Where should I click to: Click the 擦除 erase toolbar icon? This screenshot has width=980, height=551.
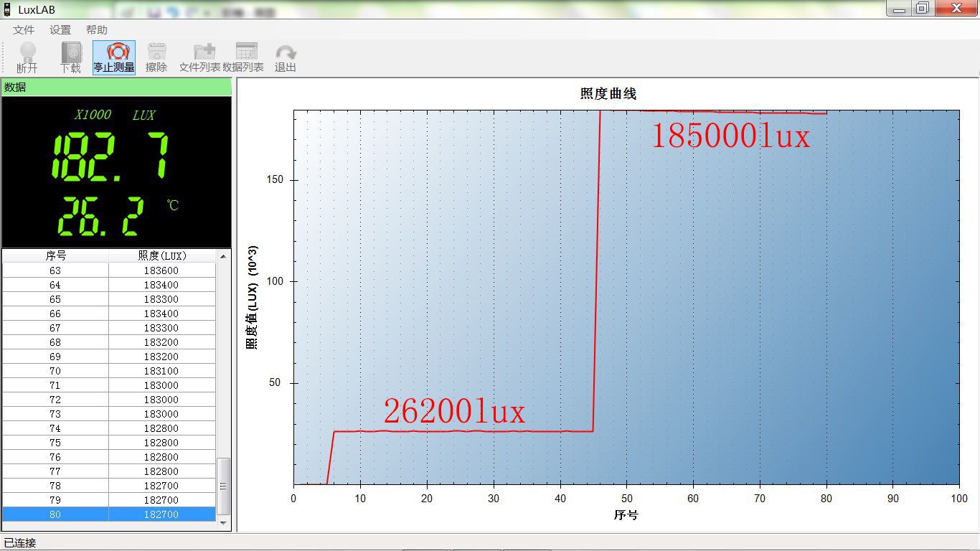156,57
